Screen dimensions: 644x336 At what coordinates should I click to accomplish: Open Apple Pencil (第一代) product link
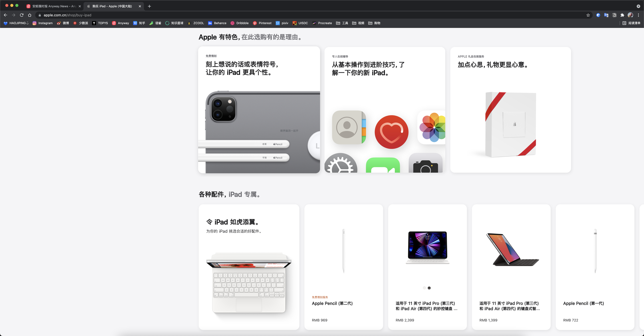583,303
